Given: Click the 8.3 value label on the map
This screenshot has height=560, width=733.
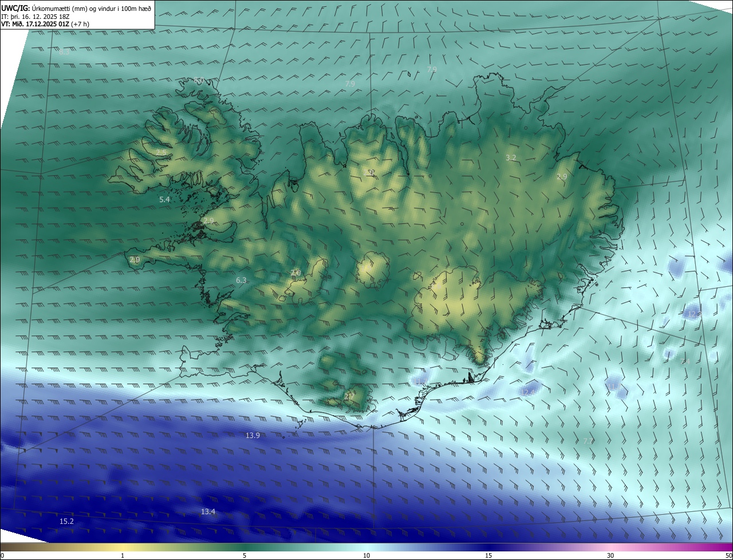Looking at the screenshot, I should 64,52.
